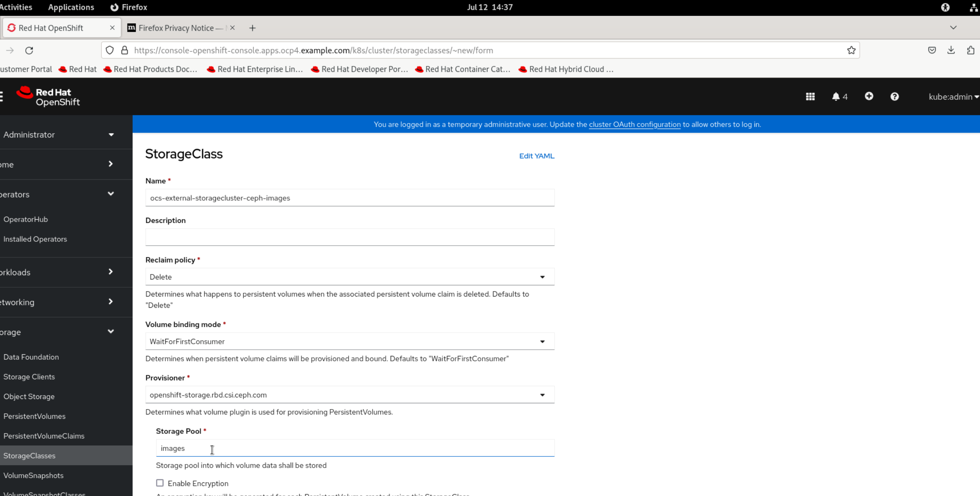Click the Edit YAML link
The width and height of the screenshot is (980, 496).
pyautogui.click(x=536, y=156)
